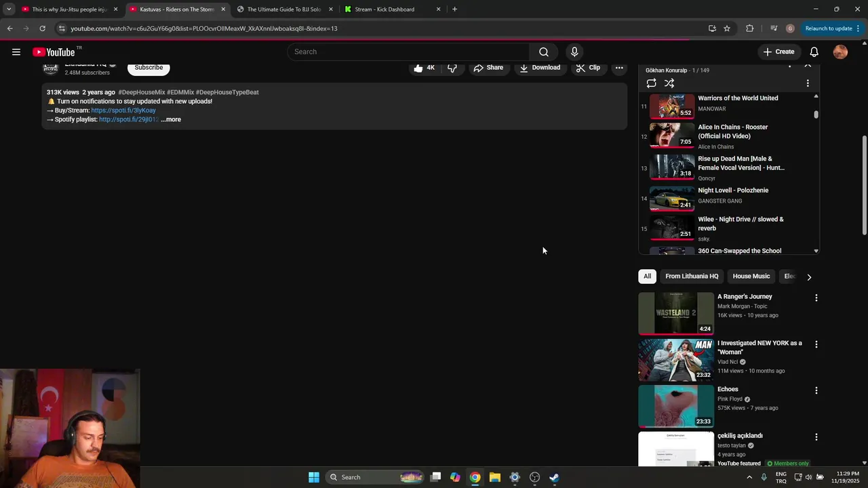Viewport: 868px width, 488px height.
Task: Open Pink Floyd Echoes video thumbnail
Action: tap(676, 406)
